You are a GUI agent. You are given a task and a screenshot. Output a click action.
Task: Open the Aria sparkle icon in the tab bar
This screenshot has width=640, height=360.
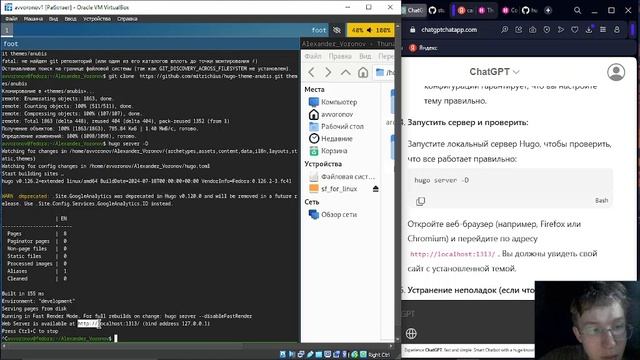tap(548, 10)
